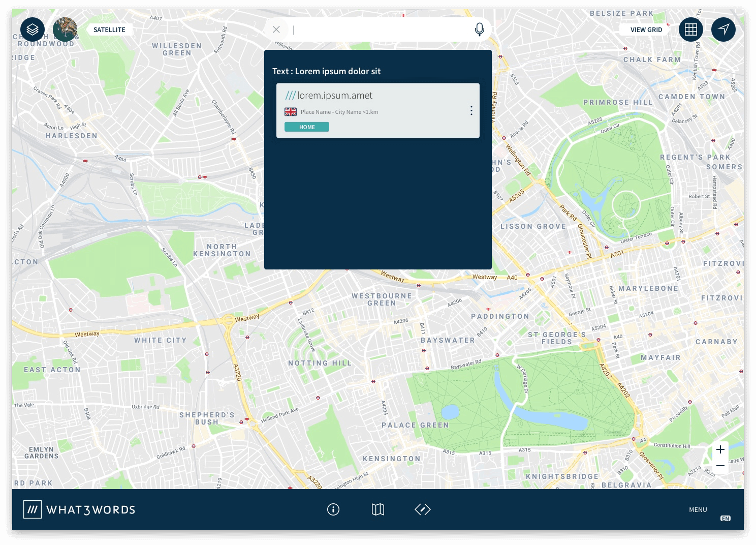
Task: Change language via the EN badge
Action: click(x=726, y=519)
